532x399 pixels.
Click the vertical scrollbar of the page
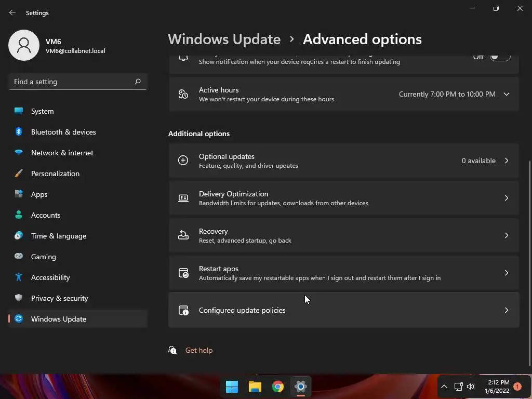[x=529, y=263]
